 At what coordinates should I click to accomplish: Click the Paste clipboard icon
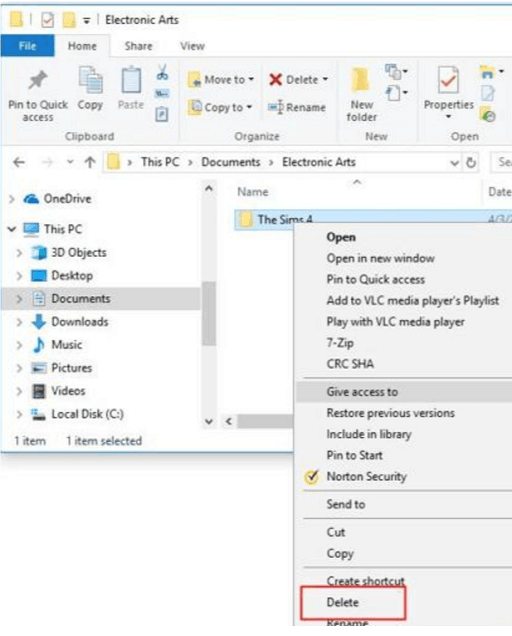click(131, 80)
